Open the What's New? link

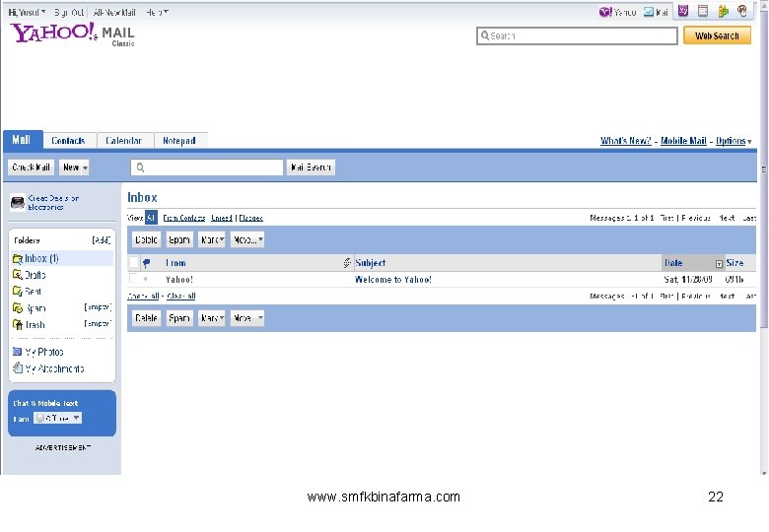click(626, 141)
